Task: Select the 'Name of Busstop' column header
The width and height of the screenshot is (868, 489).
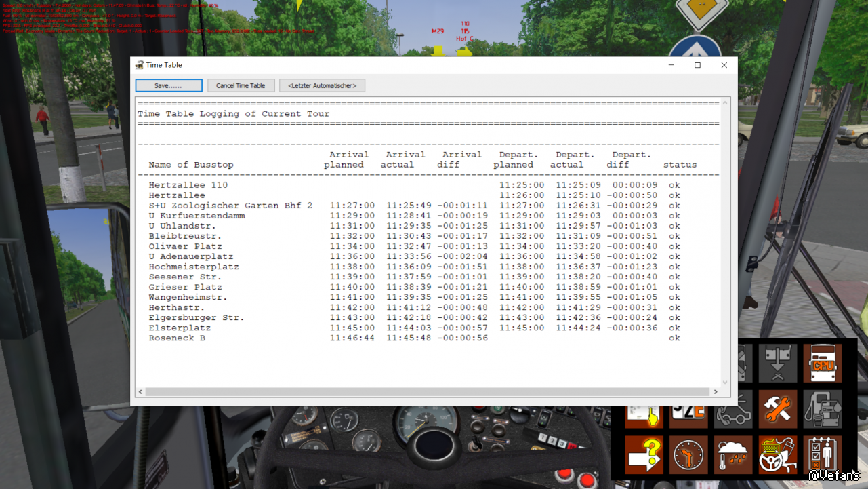Action: pyautogui.click(x=191, y=165)
